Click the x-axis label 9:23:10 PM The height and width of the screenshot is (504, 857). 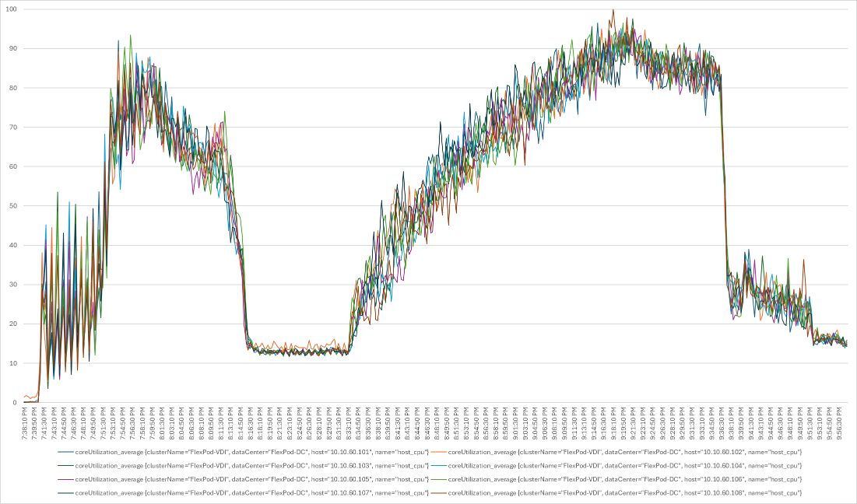click(x=641, y=422)
